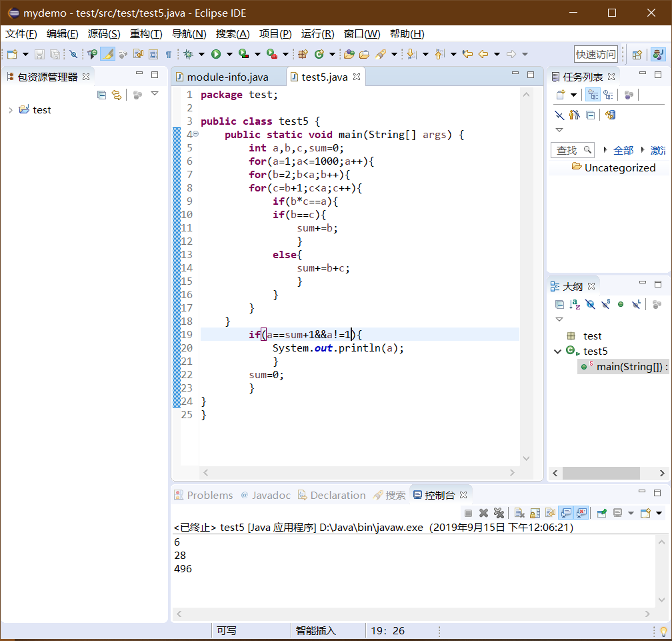672x641 pixels.
Task: Switch to the Declaration tab
Action: pyautogui.click(x=332, y=496)
